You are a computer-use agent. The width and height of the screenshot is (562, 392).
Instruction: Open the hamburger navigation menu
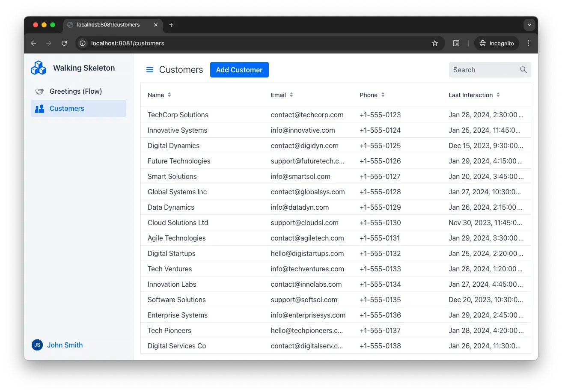pos(149,69)
